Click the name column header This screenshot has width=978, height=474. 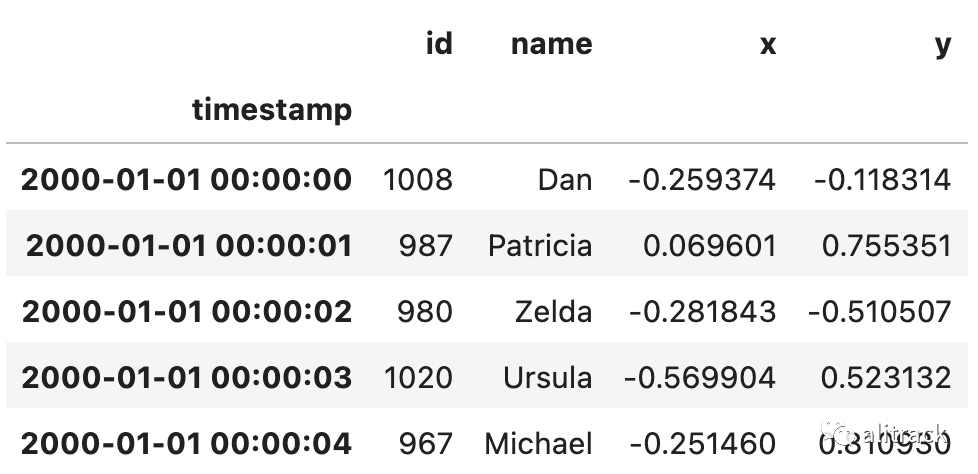pyautogui.click(x=551, y=44)
